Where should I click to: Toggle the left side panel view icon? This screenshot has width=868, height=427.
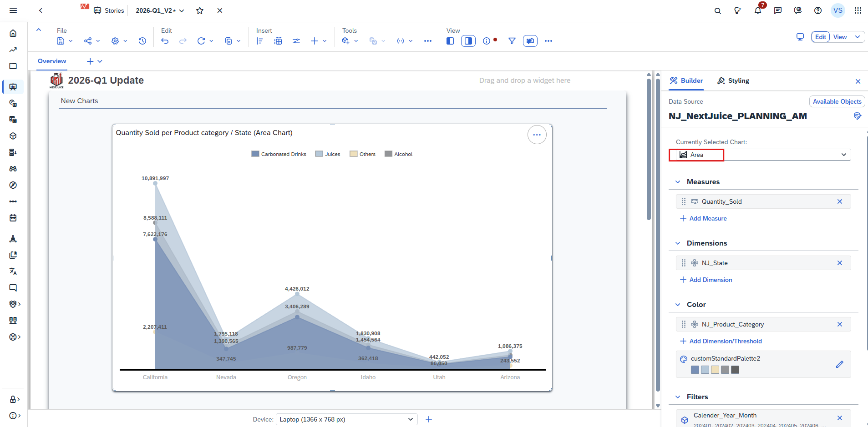coord(450,41)
